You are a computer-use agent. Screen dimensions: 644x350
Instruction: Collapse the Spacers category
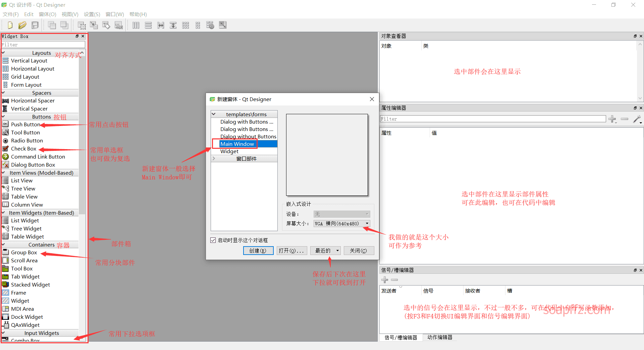[x=3, y=93]
